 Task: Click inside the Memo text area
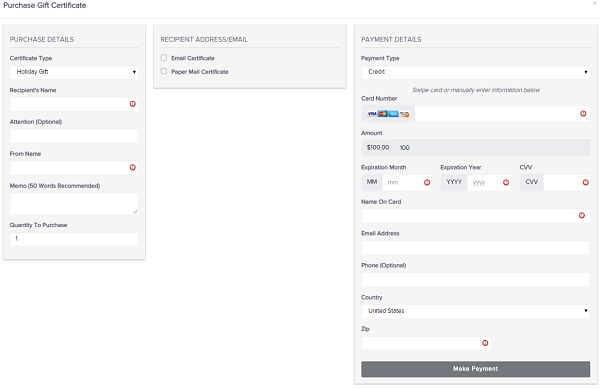[74, 203]
